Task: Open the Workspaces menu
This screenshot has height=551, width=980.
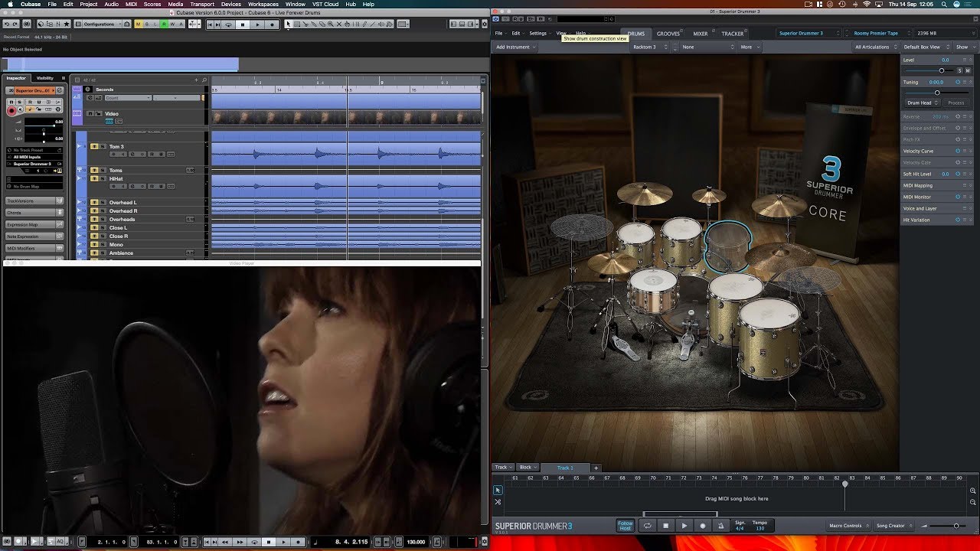Action: pos(263,4)
